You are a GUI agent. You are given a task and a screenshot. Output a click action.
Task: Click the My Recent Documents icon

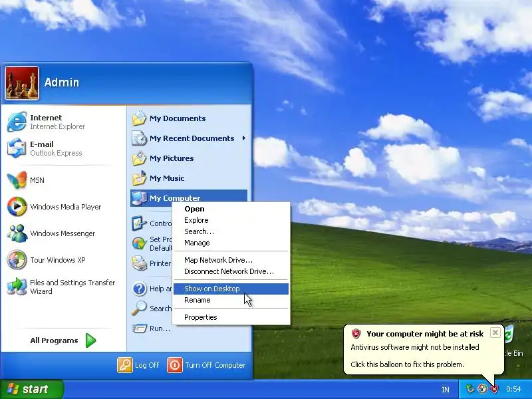pos(139,138)
